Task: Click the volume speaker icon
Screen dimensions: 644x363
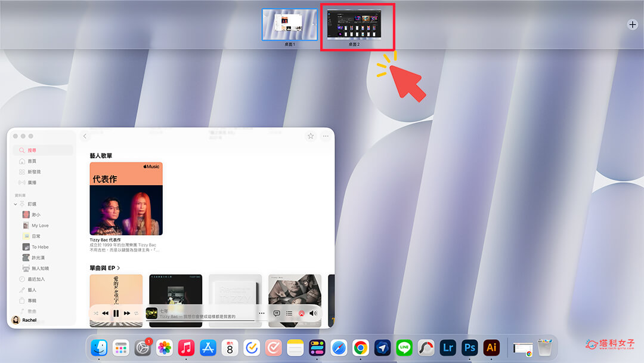Action: 313,313
